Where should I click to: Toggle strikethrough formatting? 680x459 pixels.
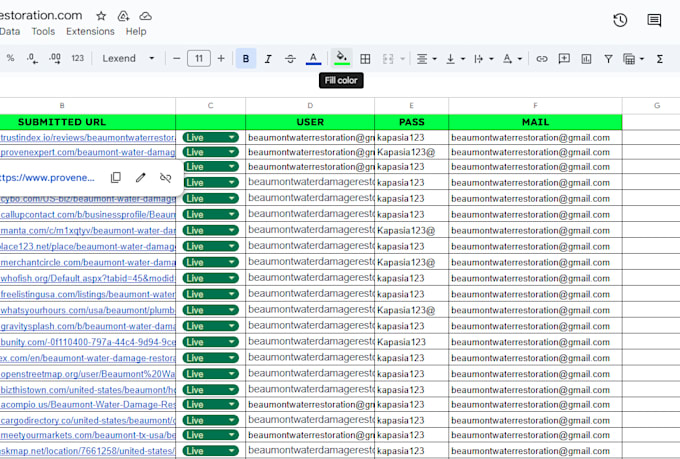point(291,59)
